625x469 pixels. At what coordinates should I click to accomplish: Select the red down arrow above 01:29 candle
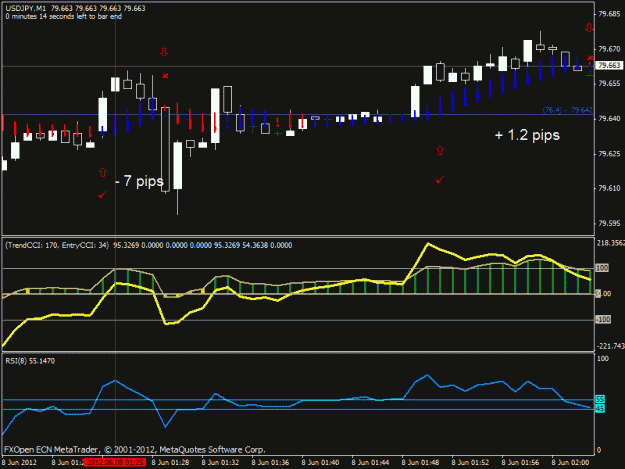(164, 52)
